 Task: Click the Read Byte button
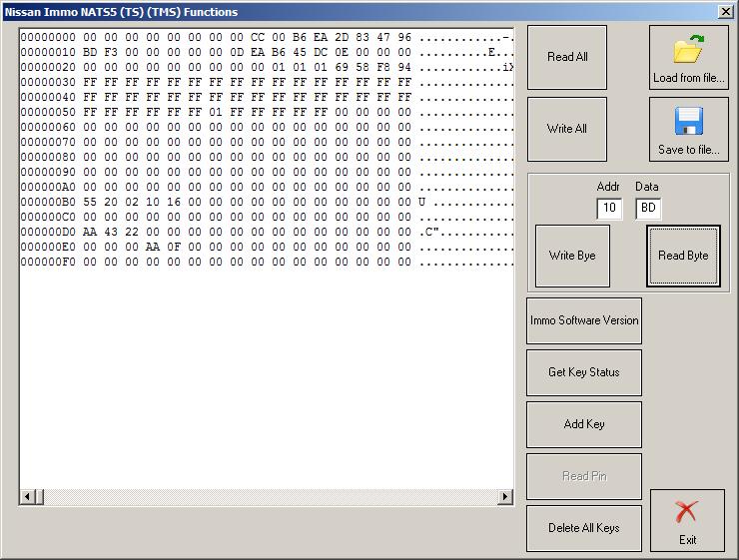(x=683, y=256)
